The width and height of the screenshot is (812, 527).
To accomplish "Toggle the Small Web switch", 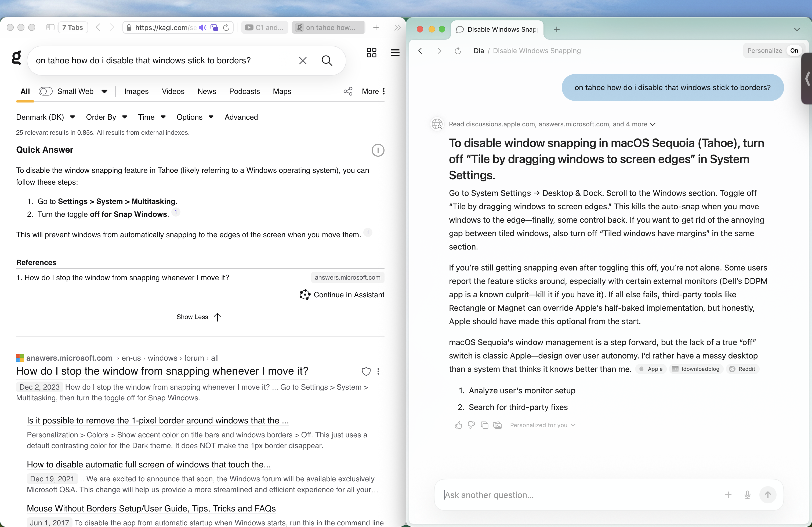I will pos(45,91).
